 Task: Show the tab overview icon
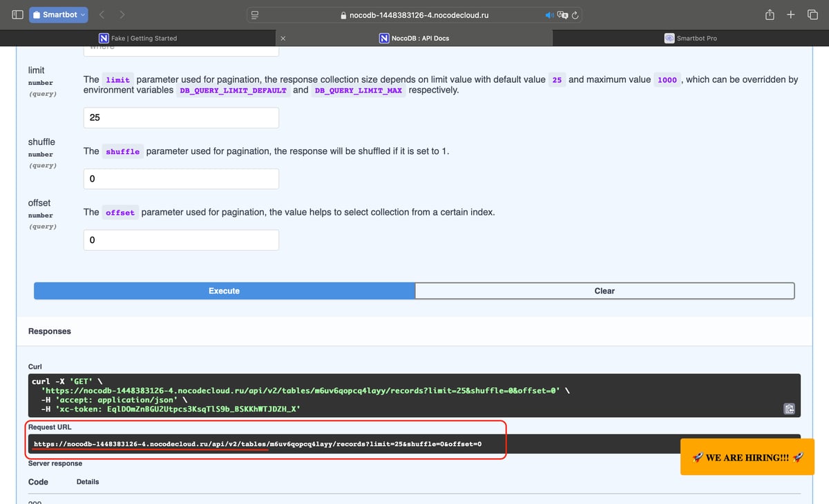tap(812, 14)
